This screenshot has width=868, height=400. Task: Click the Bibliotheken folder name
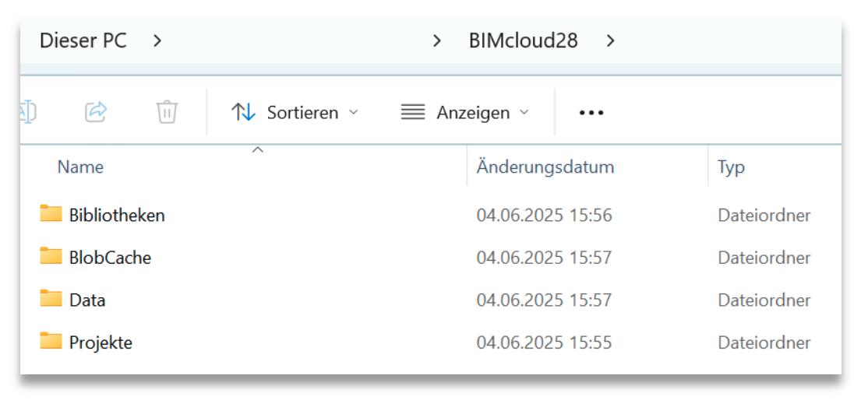pyautogui.click(x=117, y=216)
